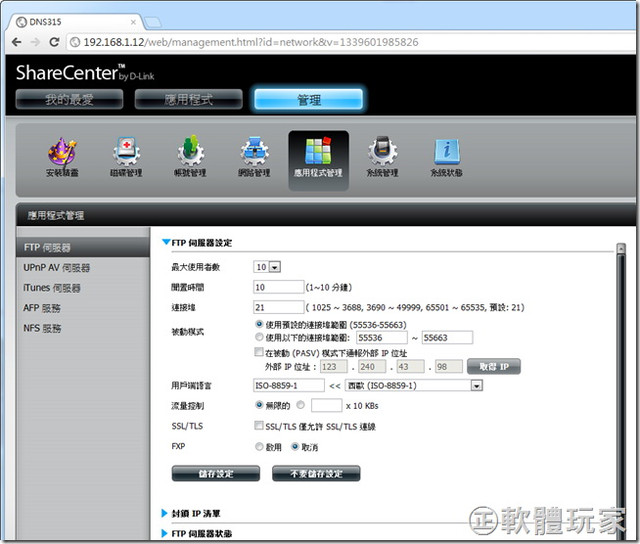
Task: Select custom passive port range radio
Action: [259, 337]
